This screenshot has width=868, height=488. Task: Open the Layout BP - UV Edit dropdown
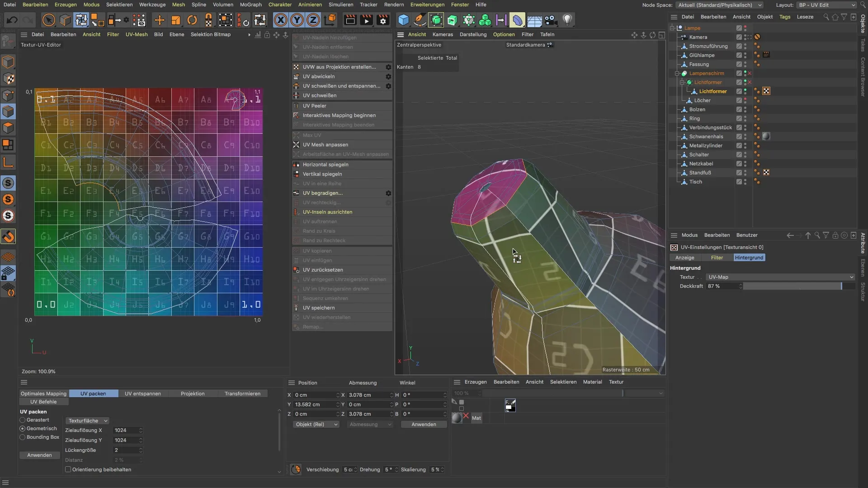[826, 5]
